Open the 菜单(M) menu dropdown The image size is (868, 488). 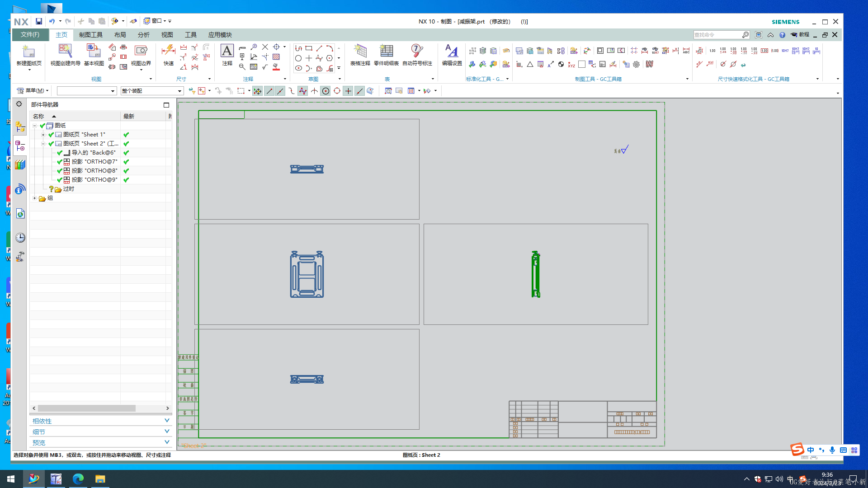pyautogui.click(x=33, y=90)
